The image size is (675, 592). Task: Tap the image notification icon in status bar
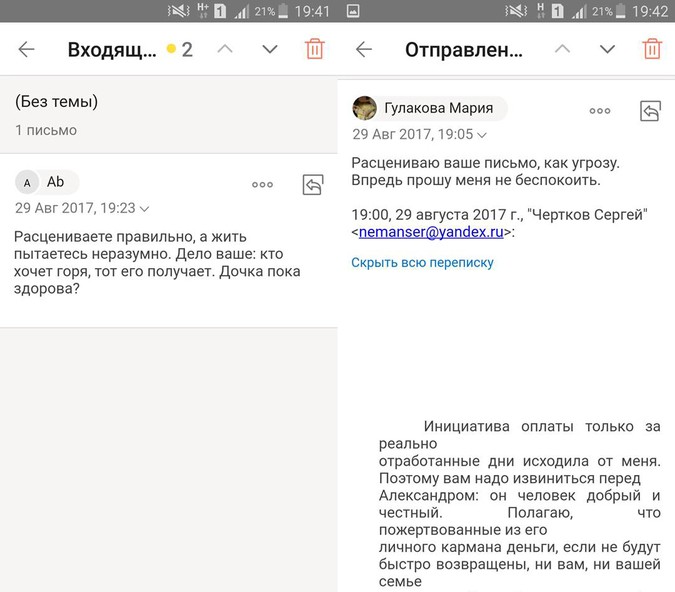pyautogui.click(x=353, y=11)
